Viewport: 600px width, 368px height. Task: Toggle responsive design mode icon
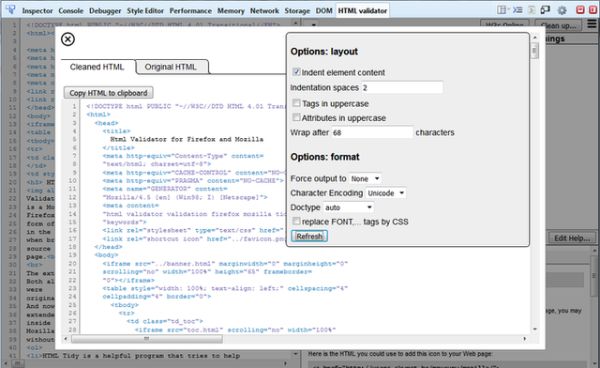[x=545, y=10]
